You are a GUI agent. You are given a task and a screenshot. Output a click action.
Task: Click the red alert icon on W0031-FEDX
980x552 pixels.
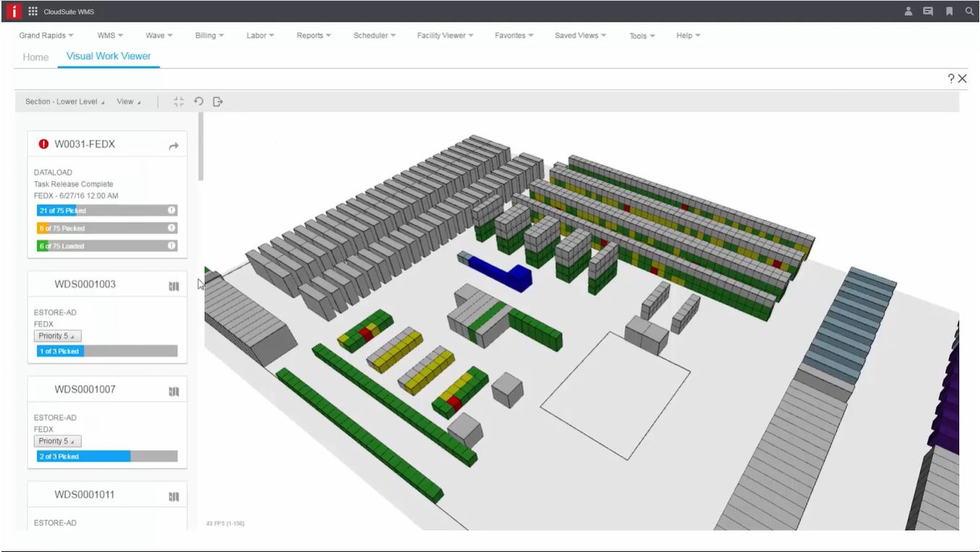[x=43, y=144]
